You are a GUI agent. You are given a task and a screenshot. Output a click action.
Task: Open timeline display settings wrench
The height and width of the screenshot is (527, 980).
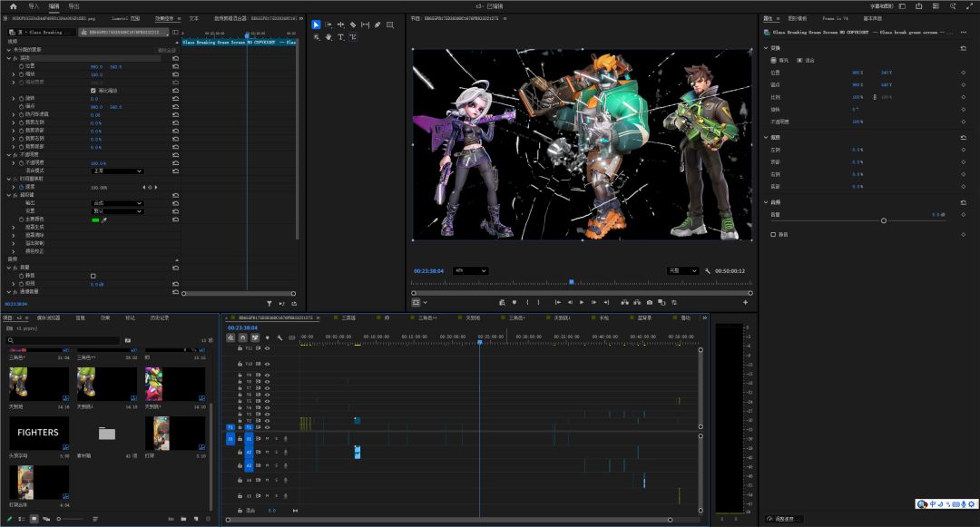279,337
